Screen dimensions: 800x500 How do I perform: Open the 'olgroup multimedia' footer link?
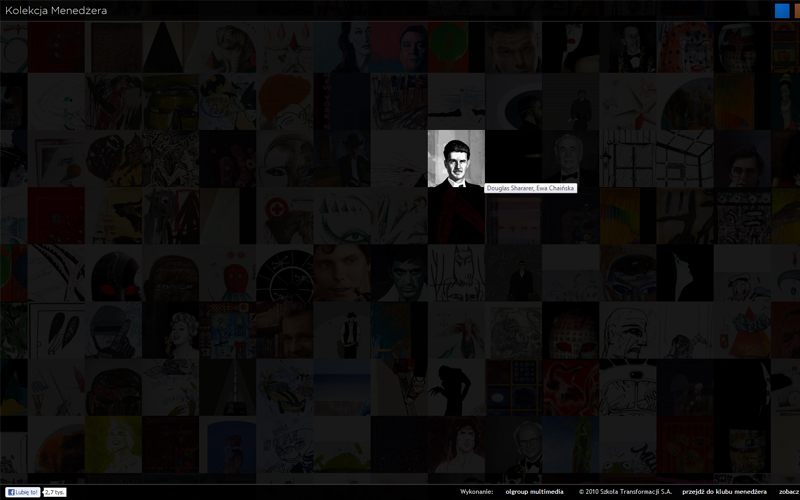[x=534, y=492]
